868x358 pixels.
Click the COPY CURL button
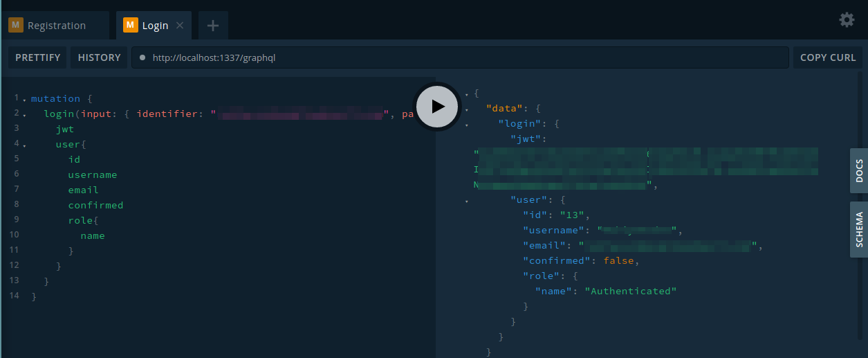tap(828, 57)
